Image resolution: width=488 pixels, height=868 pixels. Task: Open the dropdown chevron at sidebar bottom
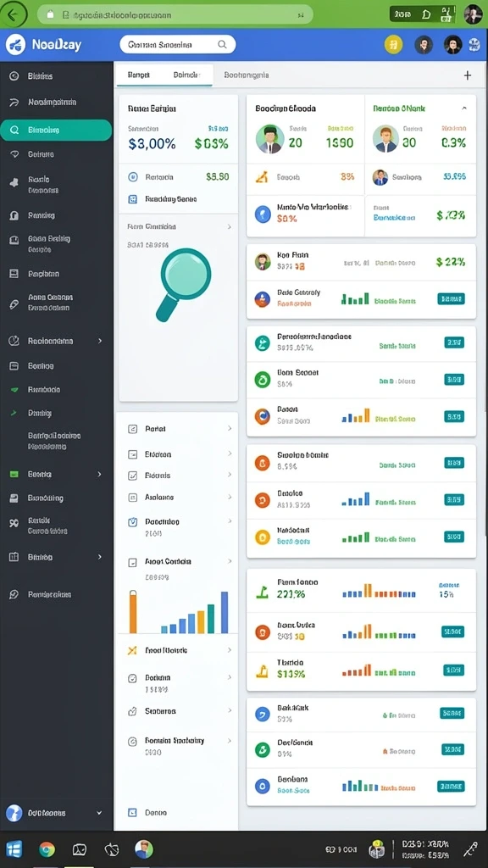click(x=99, y=813)
